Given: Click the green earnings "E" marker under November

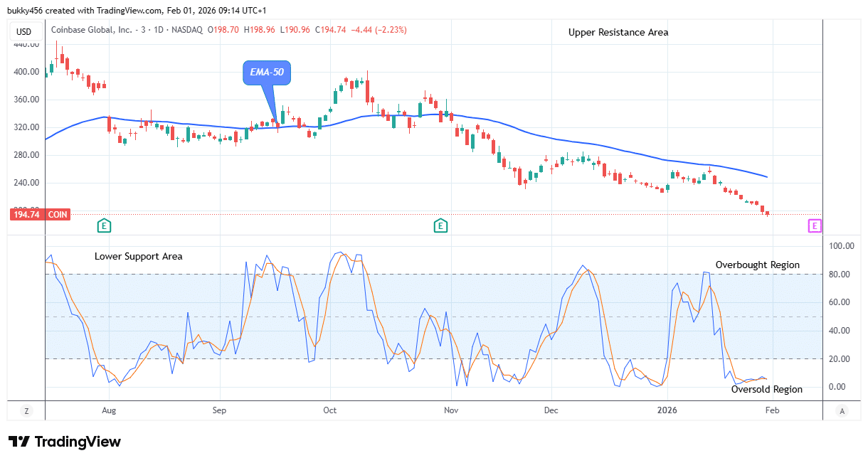Looking at the screenshot, I should pyautogui.click(x=440, y=225).
